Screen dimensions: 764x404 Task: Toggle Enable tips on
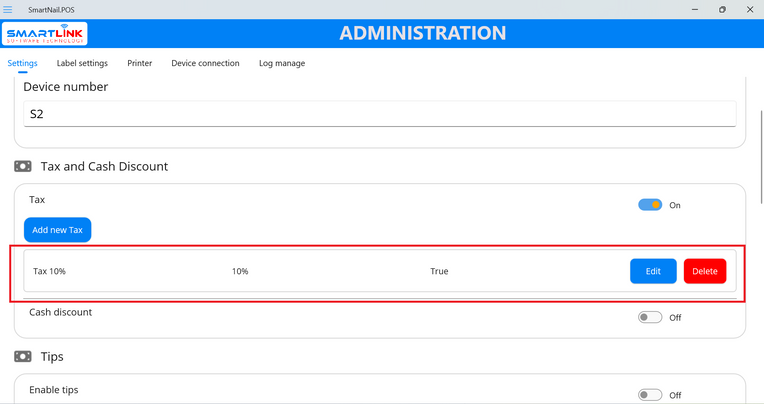tap(650, 395)
